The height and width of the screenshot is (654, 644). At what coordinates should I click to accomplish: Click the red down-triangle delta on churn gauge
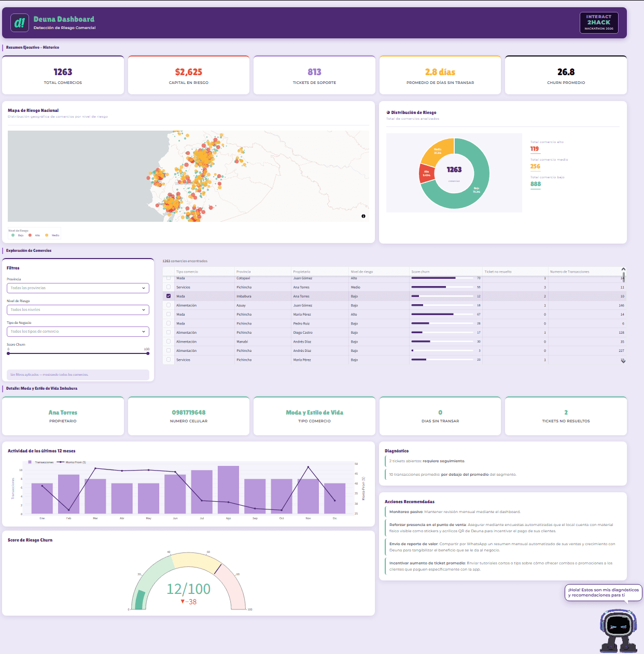click(x=183, y=602)
